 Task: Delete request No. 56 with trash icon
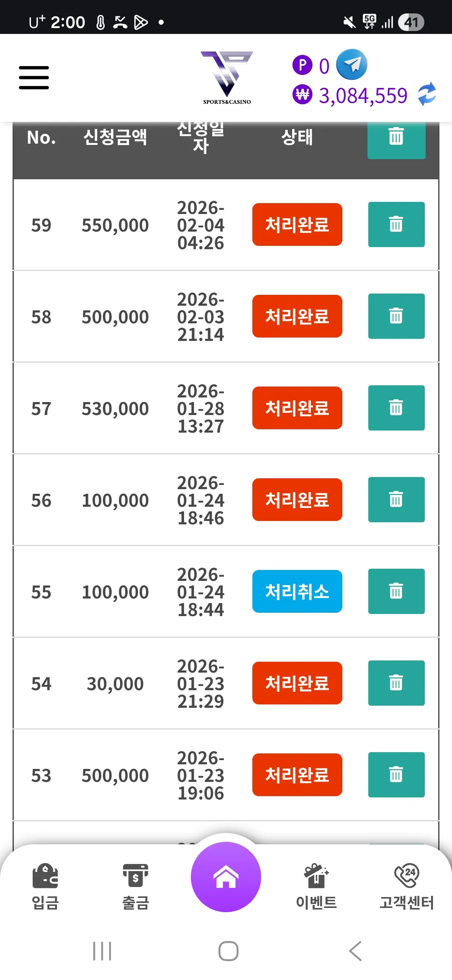coord(396,500)
